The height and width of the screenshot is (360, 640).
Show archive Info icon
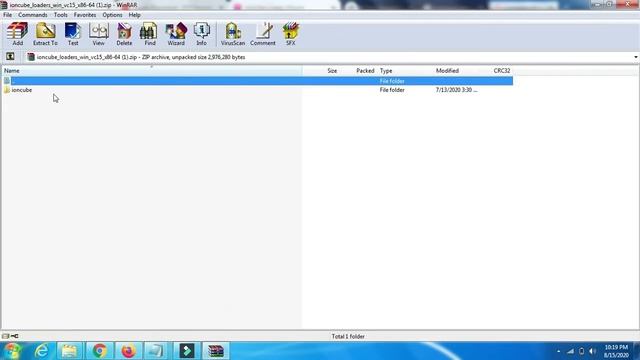tap(201, 33)
